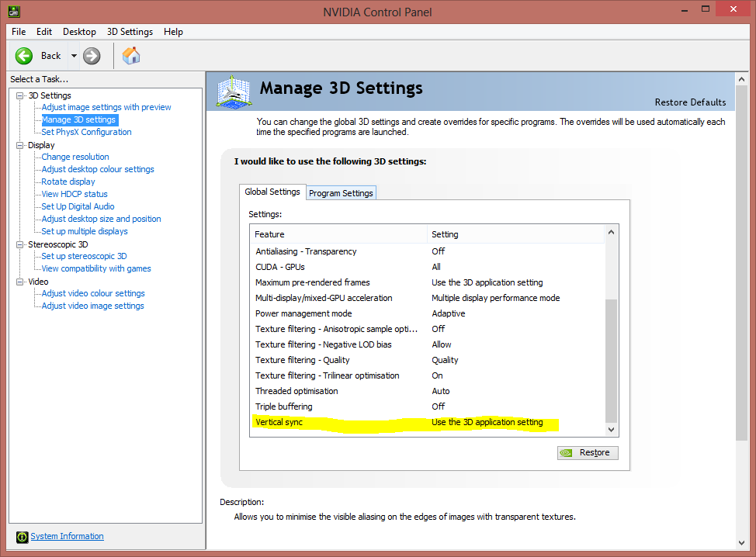Select Texture filtering - Quality row
756x557 pixels.
pyautogui.click(x=428, y=361)
